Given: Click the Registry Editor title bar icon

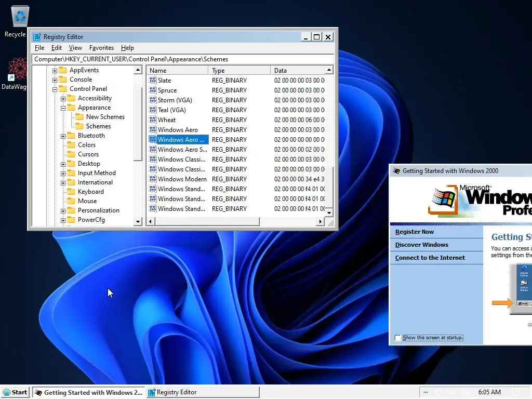Looking at the screenshot, I should click(x=37, y=37).
